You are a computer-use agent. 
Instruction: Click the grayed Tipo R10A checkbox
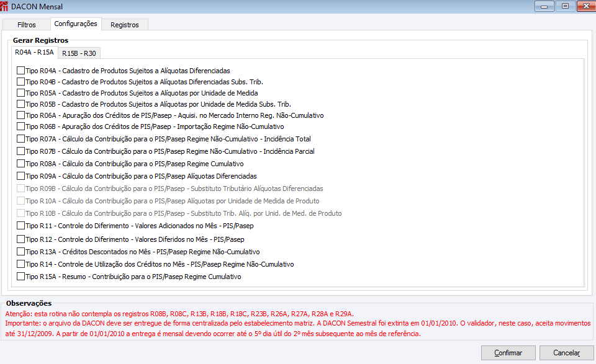[21, 201]
